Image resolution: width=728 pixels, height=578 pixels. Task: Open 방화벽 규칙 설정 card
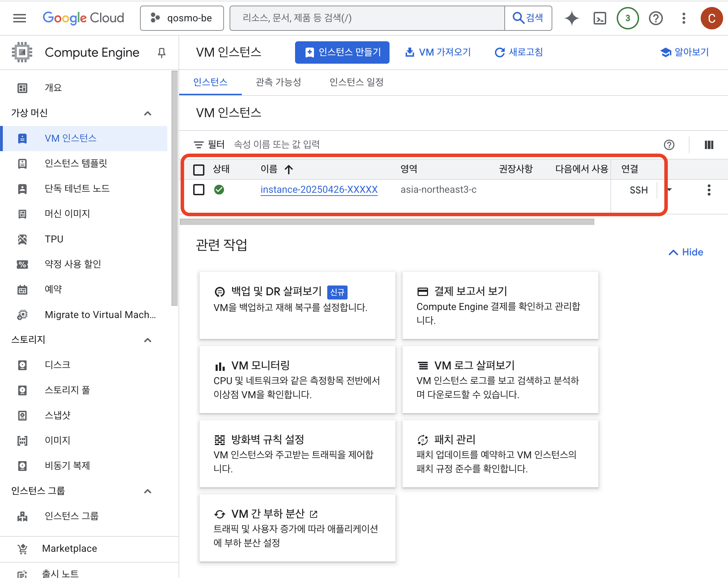(297, 454)
